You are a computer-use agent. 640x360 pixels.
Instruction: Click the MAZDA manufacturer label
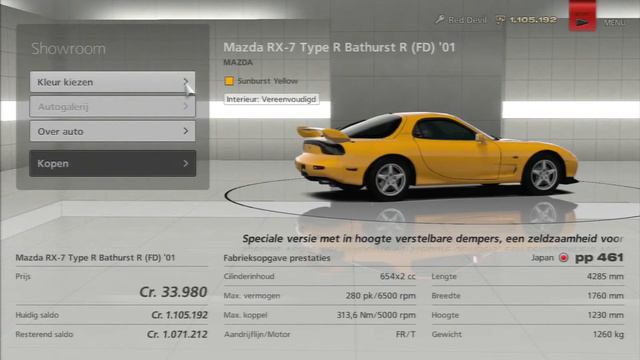coord(238,62)
